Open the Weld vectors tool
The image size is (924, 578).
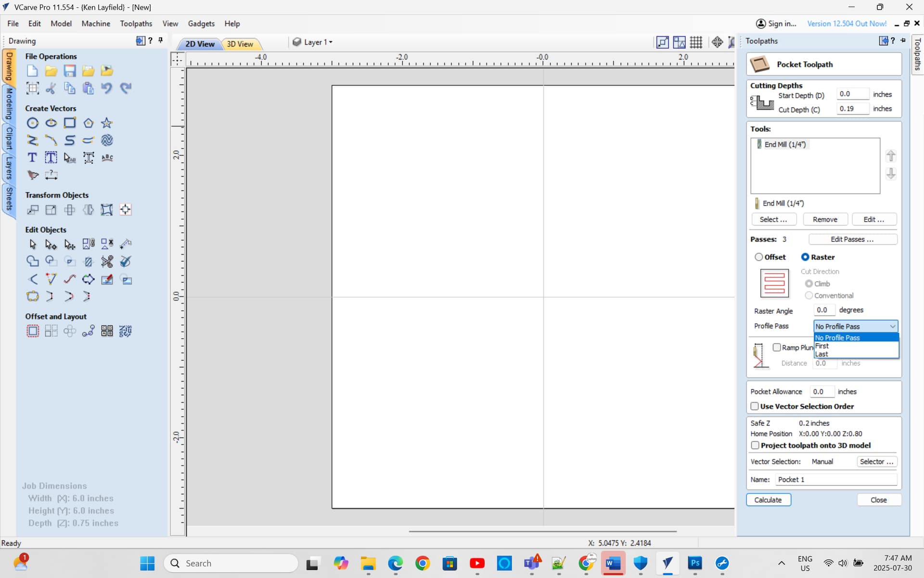point(32,262)
